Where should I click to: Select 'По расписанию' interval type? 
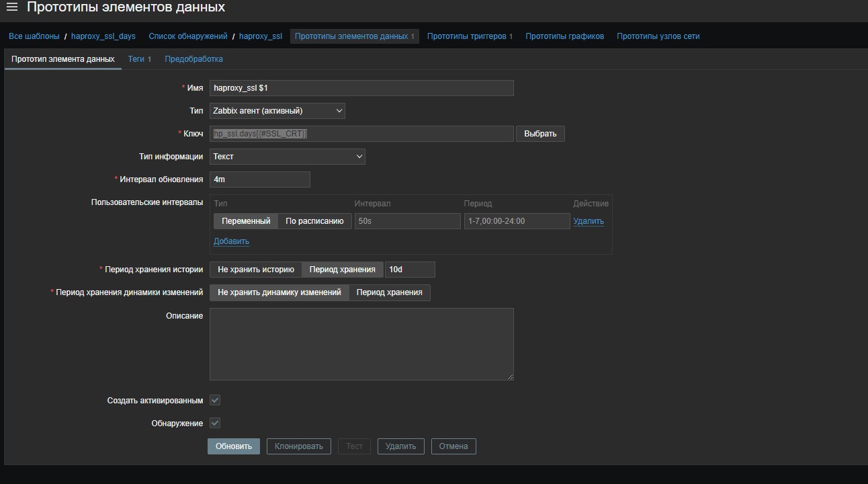click(314, 221)
